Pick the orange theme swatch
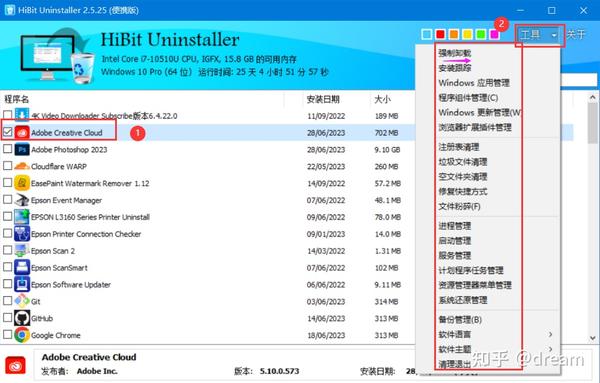 click(x=453, y=34)
